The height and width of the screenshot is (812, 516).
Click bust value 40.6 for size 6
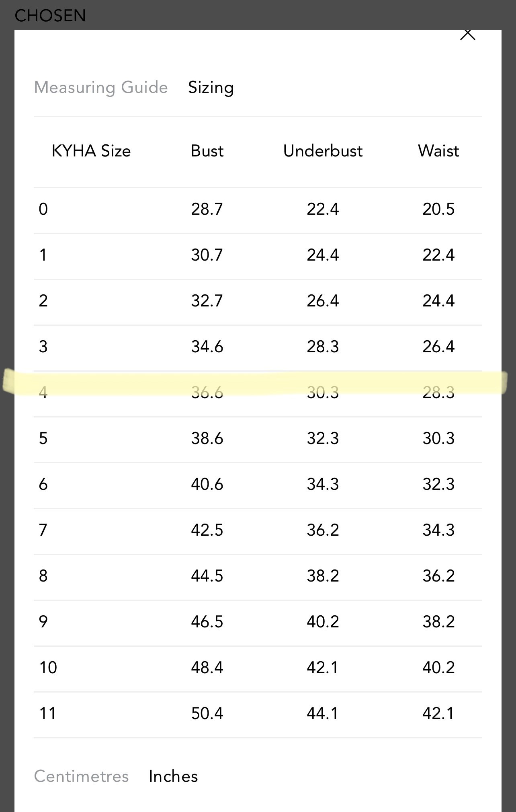(207, 484)
